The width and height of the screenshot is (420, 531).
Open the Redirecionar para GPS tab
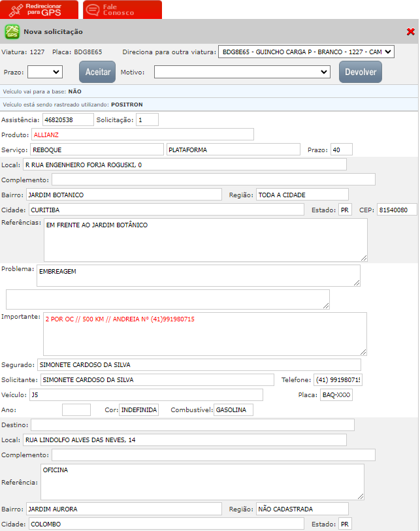tap(39, 9)
